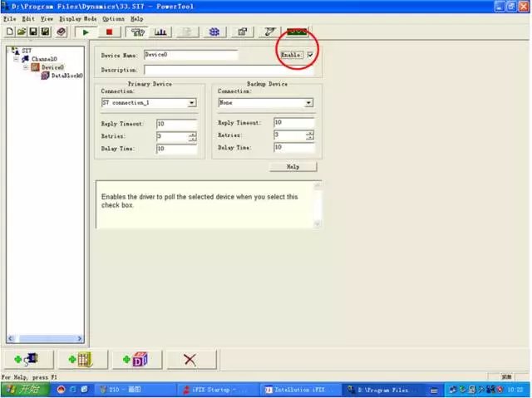Open the Primary Device Connection dropdown

(192, 103)
